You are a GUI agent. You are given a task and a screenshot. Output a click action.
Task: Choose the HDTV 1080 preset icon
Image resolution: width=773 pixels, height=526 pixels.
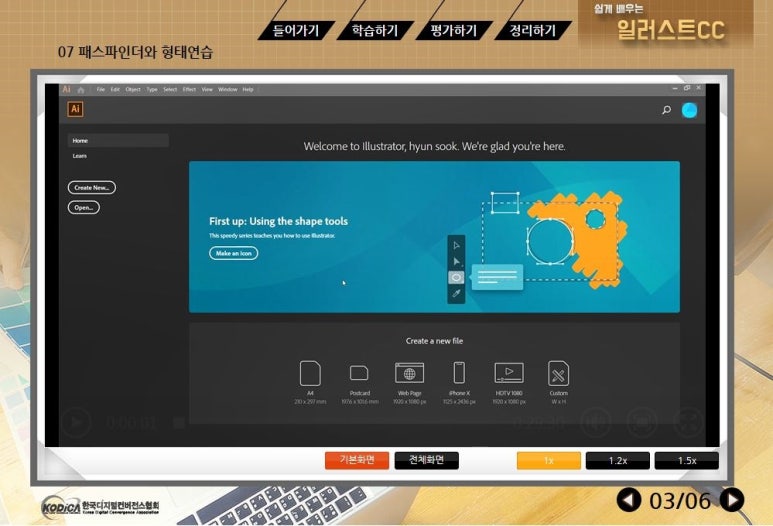click(509, 373)
